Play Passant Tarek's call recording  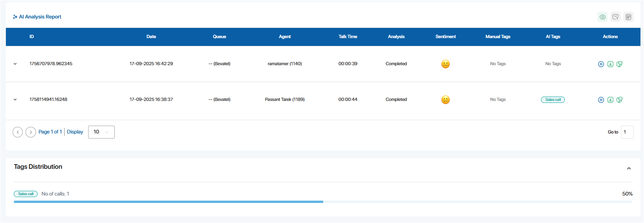601,100
